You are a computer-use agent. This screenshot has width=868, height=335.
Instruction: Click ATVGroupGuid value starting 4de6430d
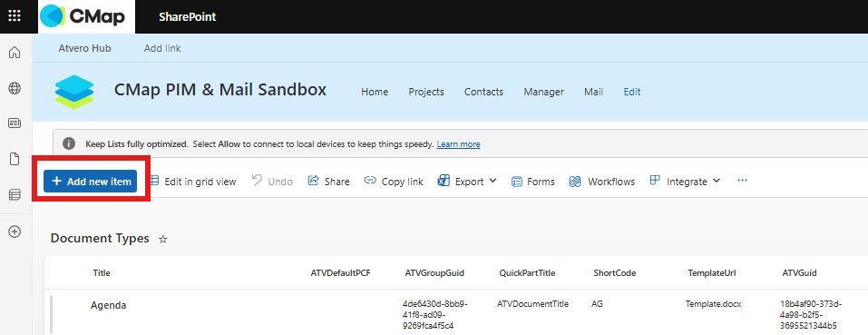(435, 314)
